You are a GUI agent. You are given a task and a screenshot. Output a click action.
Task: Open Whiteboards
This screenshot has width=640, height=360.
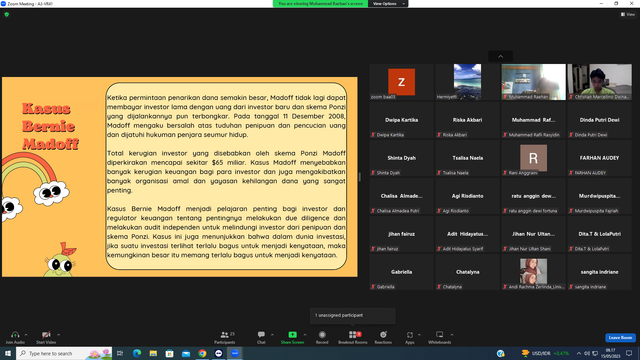click(x=440, y=337)
